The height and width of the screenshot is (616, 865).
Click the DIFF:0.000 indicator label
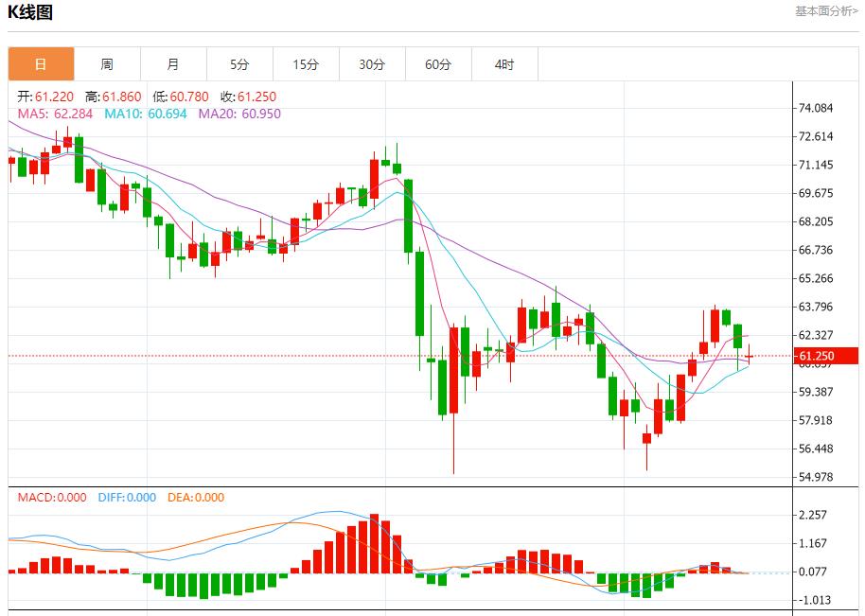tap(127, 498)
